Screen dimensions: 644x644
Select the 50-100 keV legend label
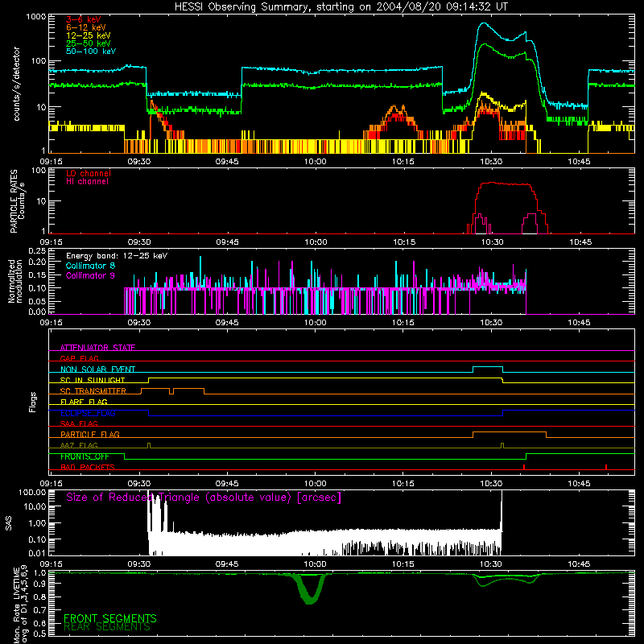coord(91,52)
